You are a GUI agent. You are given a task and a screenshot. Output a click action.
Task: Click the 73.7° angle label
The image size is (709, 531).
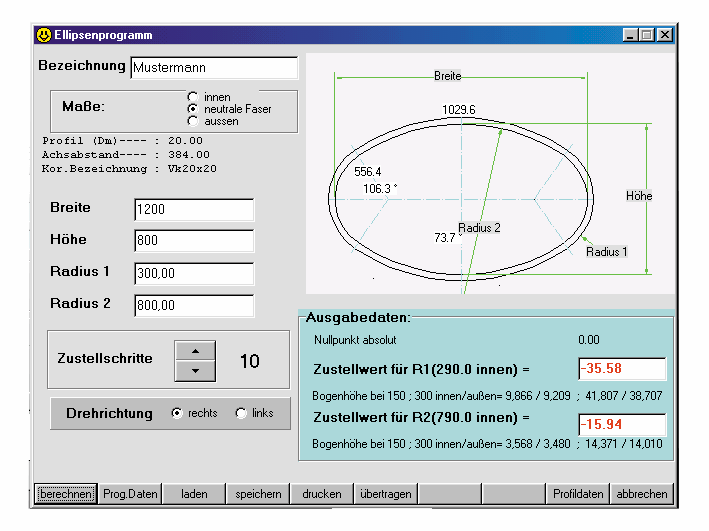[448, 237]
